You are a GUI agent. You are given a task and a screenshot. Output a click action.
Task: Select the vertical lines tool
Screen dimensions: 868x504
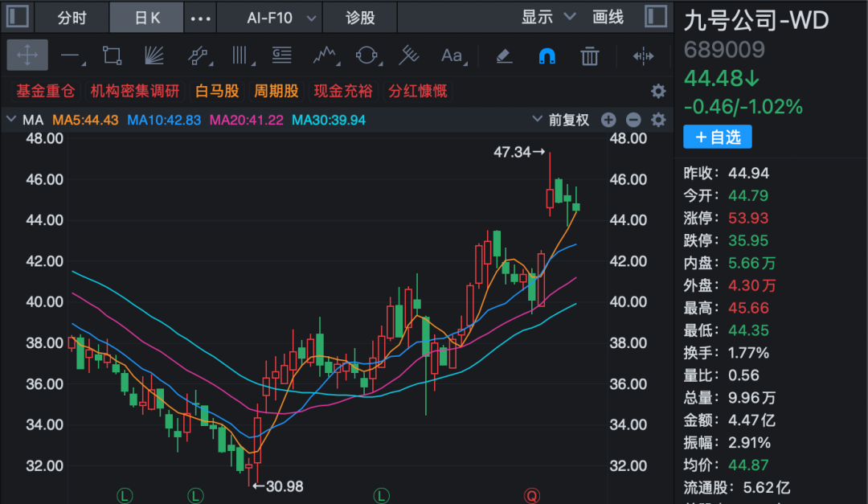click(x=241, y=55)
